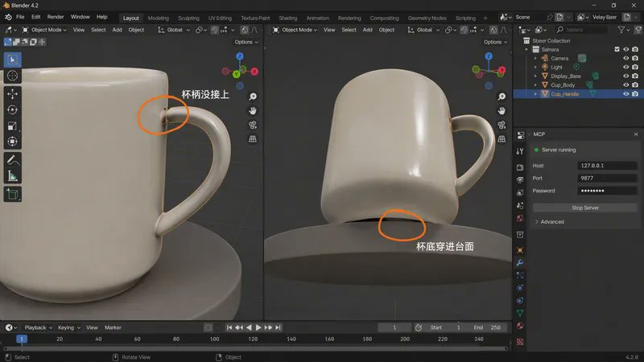Disable Cup_Body in renders camera icon
This screenshot has height=362, width=644.
point(635,85)
